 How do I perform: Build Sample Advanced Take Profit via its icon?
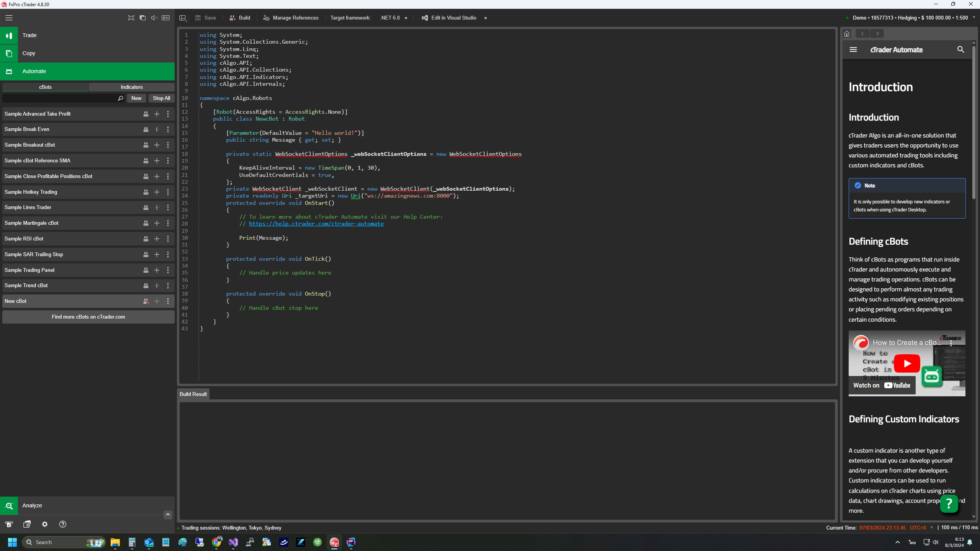[146, 114]
